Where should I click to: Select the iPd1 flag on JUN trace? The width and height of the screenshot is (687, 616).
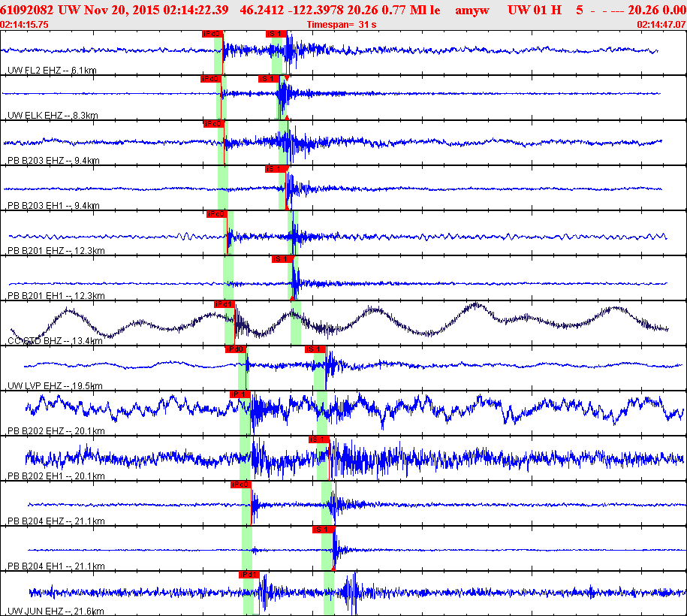pyautogui.click(x=249, y=575)
